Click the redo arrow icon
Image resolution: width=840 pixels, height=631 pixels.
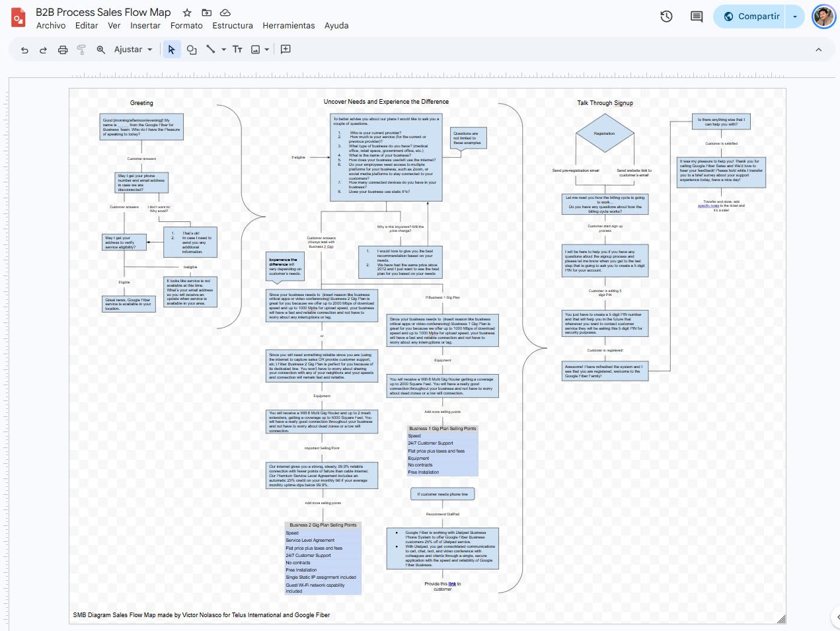point(43,50)
